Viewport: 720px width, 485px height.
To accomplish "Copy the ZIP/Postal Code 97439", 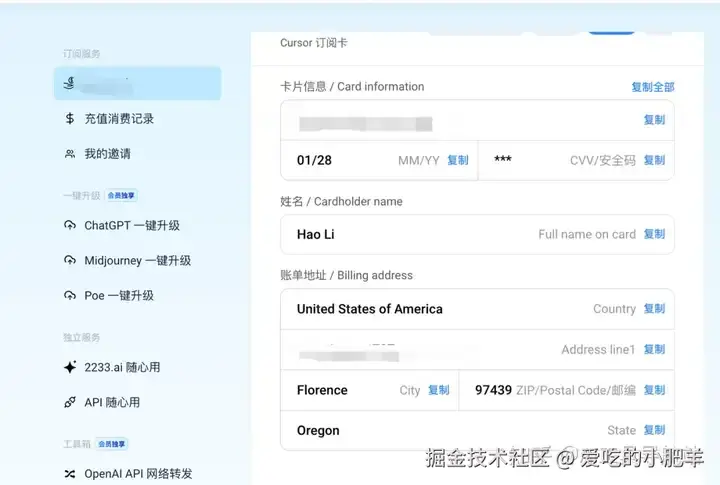I will (654, 390).
